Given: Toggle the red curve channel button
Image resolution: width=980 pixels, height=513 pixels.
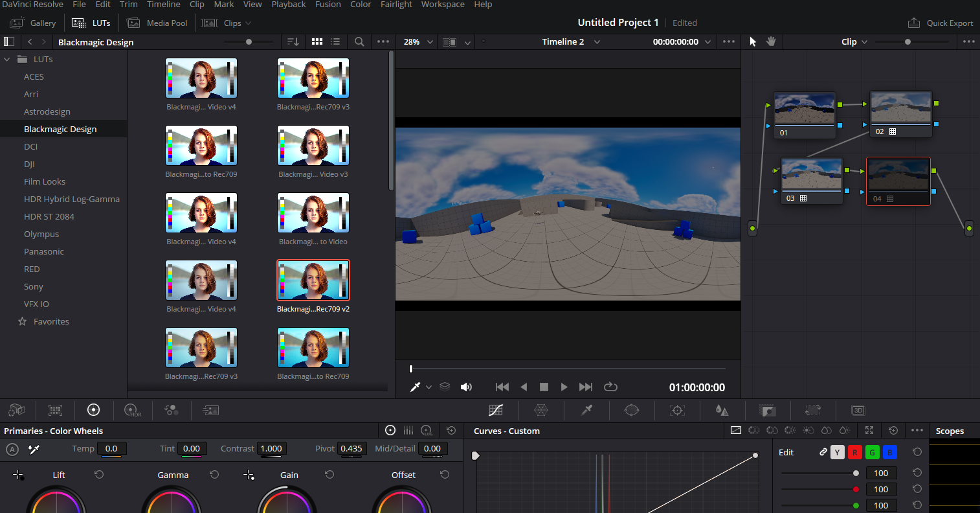Looking at the screenshot, I should tap(855, 452).
